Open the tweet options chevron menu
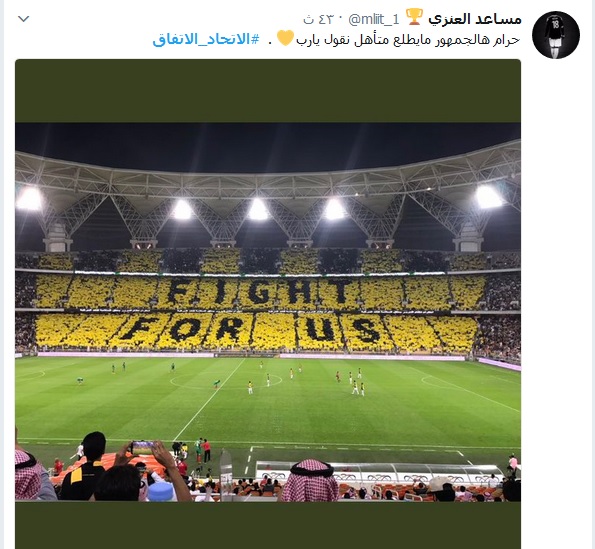 24,19
